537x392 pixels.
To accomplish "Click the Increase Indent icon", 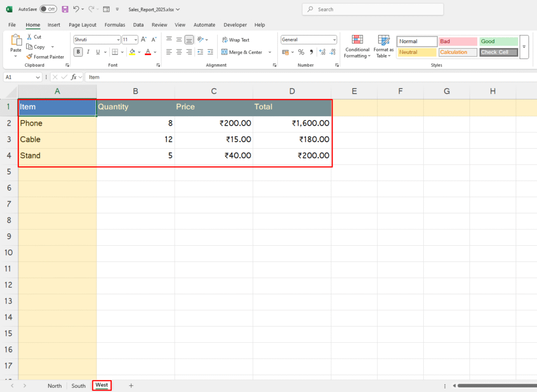I will tap(210, 52).
